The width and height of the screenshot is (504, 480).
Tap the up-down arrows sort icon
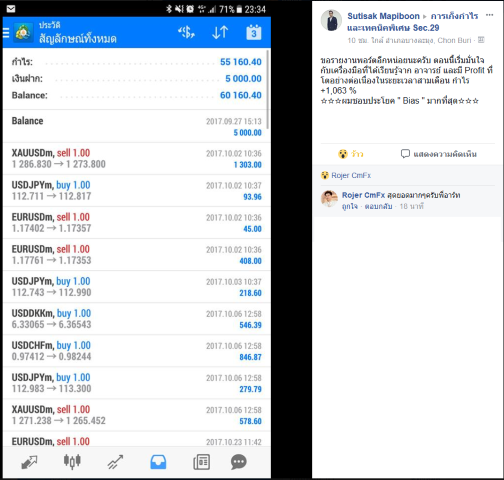[x=220, y=32]
